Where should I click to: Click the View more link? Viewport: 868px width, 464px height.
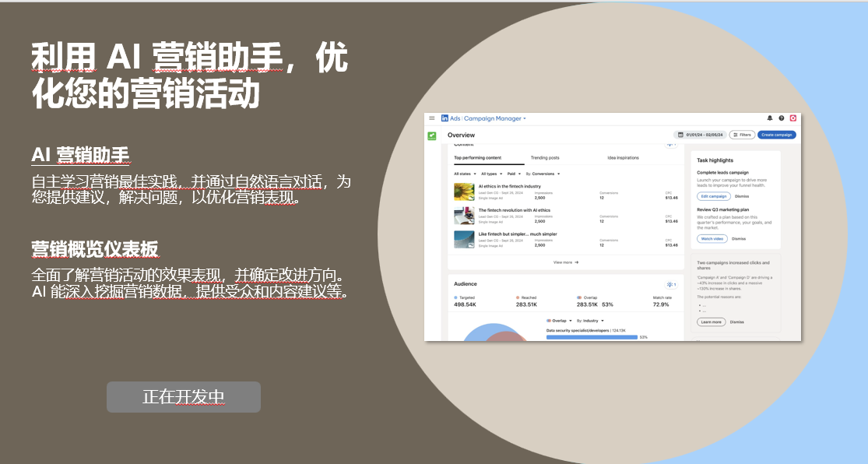point(566,262)
